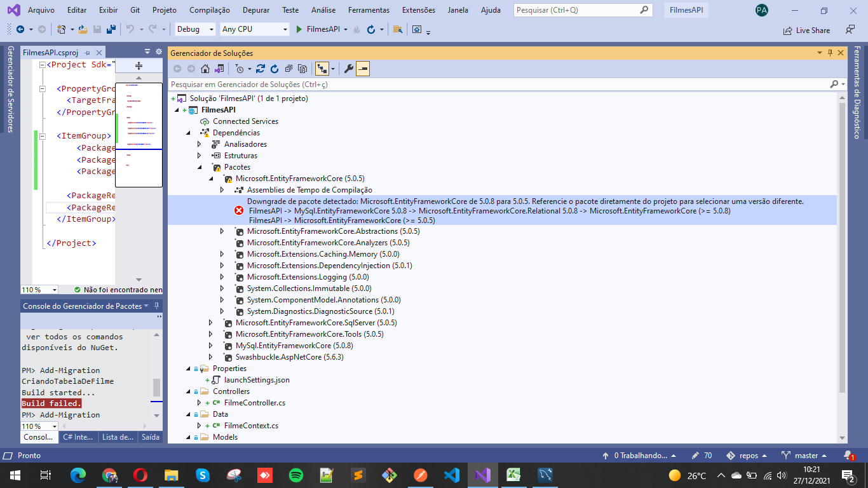
Task: Click the Home icon in Gerenciador de Soluções toolbar
Action: [205, 69]
